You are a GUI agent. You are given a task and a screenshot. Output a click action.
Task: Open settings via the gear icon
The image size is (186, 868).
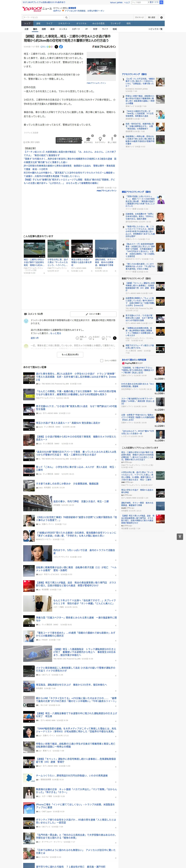click(x=161, y=17)
